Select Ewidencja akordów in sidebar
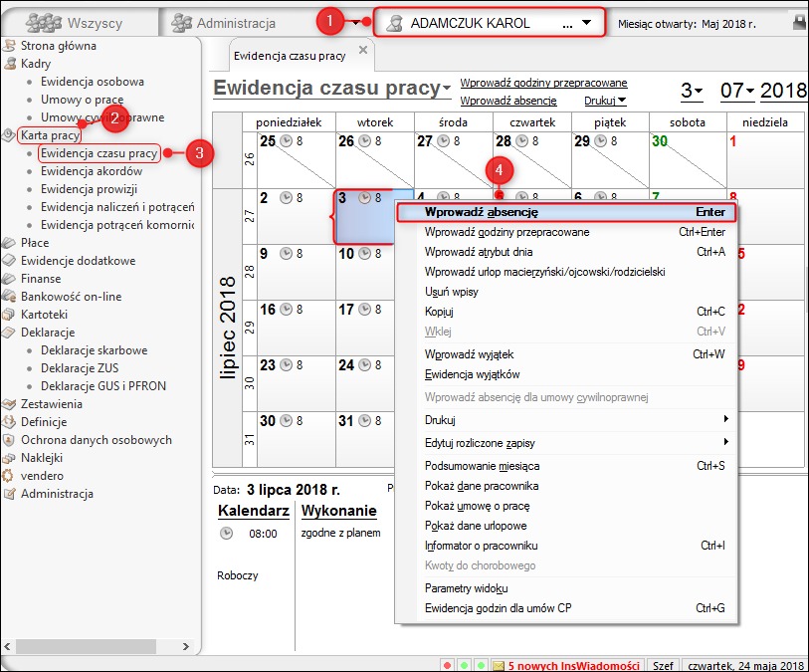Screen dimensions: 809x672 [x=92, y=171]
